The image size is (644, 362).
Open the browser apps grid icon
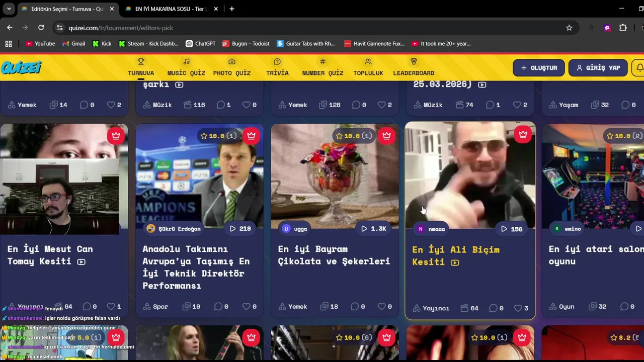(9, 44)
